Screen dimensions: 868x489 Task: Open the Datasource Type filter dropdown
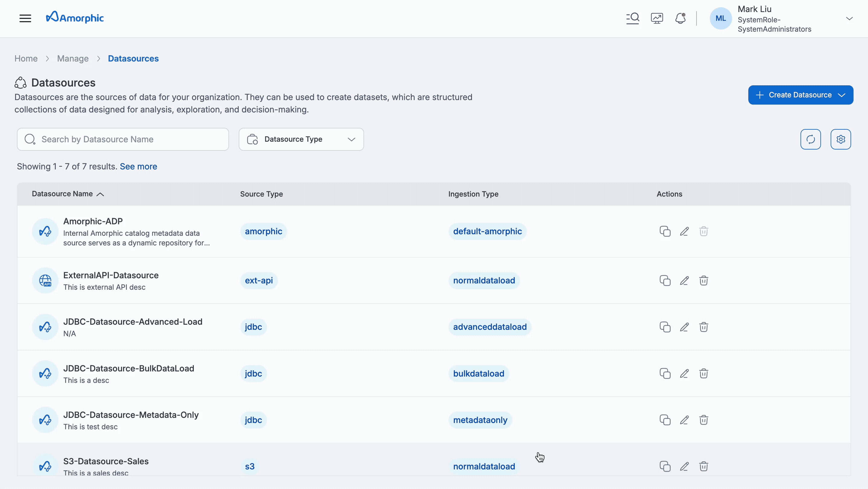pyautogui.click(x=301, y=139)
